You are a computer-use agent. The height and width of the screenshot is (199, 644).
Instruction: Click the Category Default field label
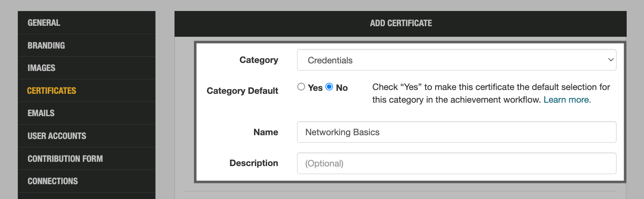[242, 91]
